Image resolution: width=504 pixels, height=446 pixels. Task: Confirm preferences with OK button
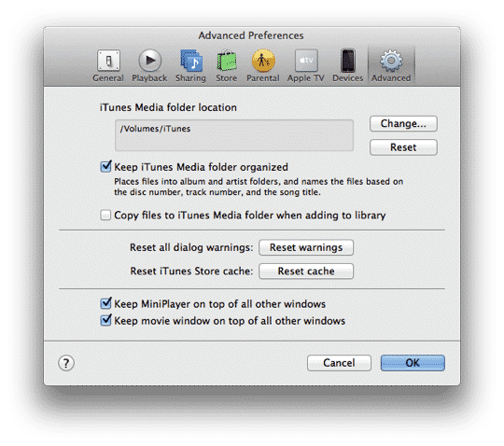413,363
